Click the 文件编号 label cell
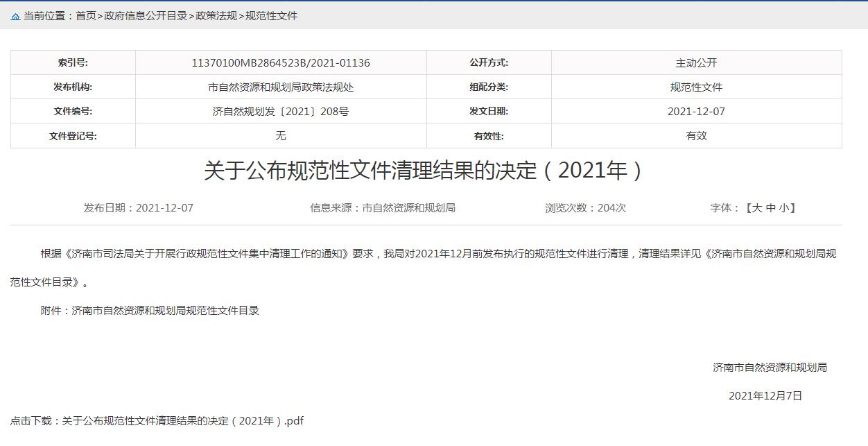The image size is (868, 446). [73, 111]
